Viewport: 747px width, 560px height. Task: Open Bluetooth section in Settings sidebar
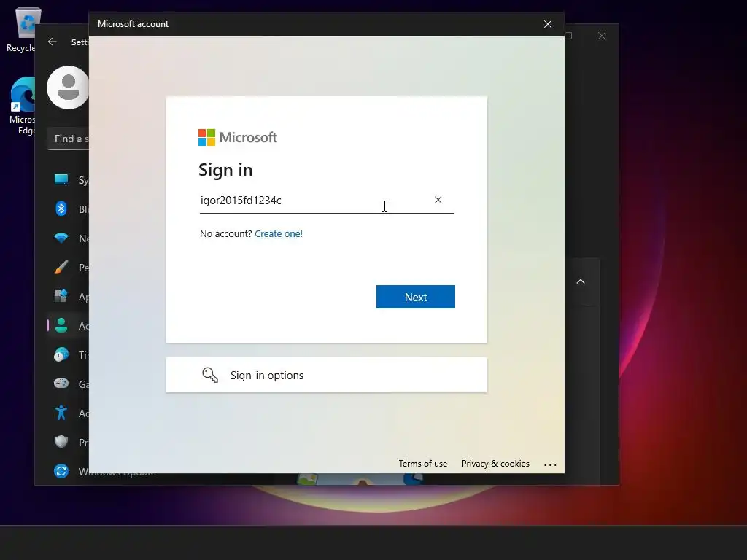(x=68, y=209)
